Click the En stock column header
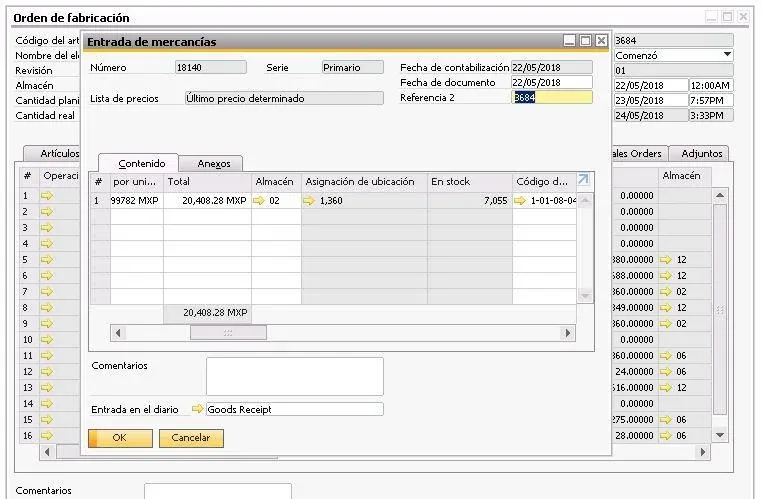This screenshot has width=763, height=499. 470,182
